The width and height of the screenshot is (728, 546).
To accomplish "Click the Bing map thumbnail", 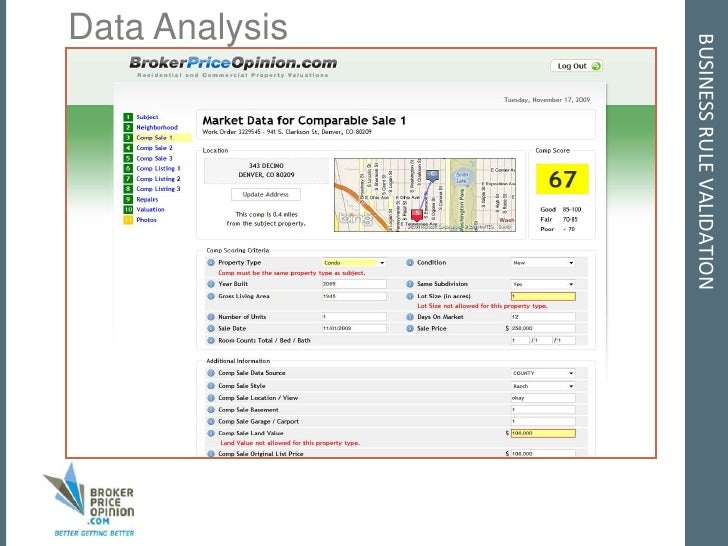I will coord(425,195).
